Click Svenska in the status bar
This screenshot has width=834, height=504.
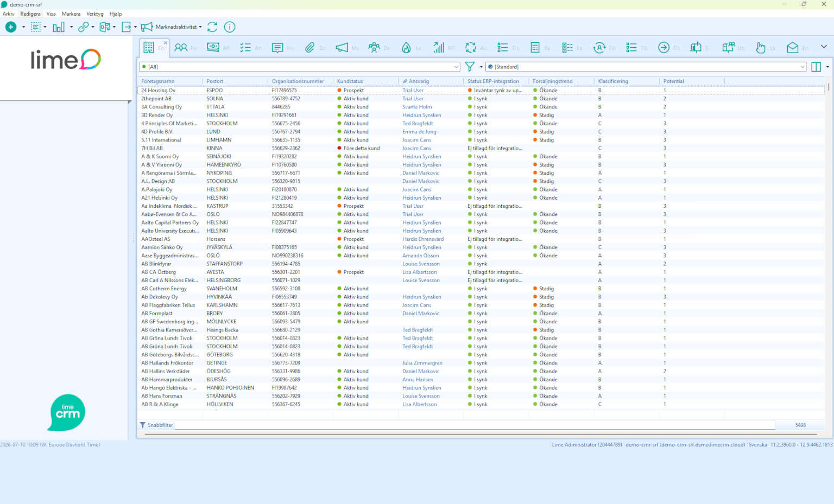point(757,444)
